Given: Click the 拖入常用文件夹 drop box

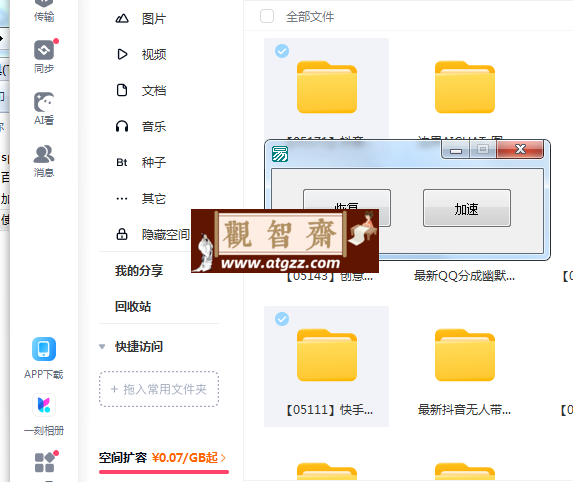Looking at the screenshot, I should [x=159, y=389].
